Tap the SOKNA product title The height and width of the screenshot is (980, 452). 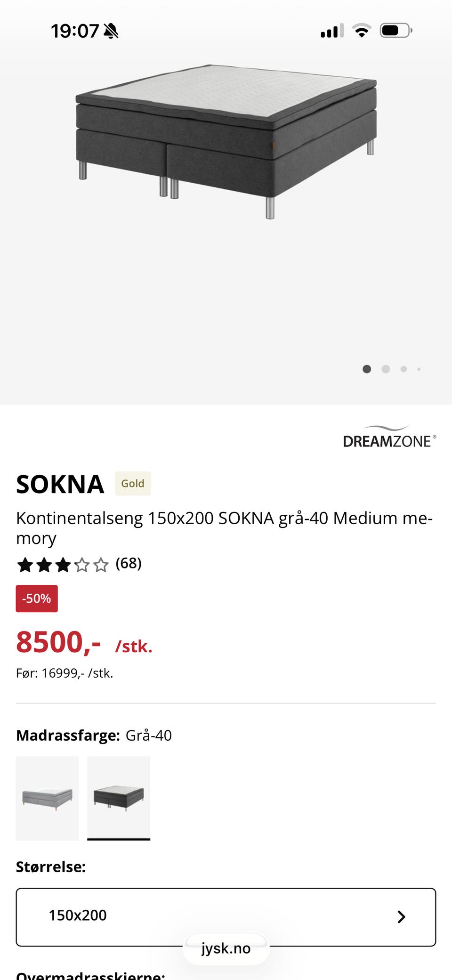pyautogui.click(x=60, y=484)
